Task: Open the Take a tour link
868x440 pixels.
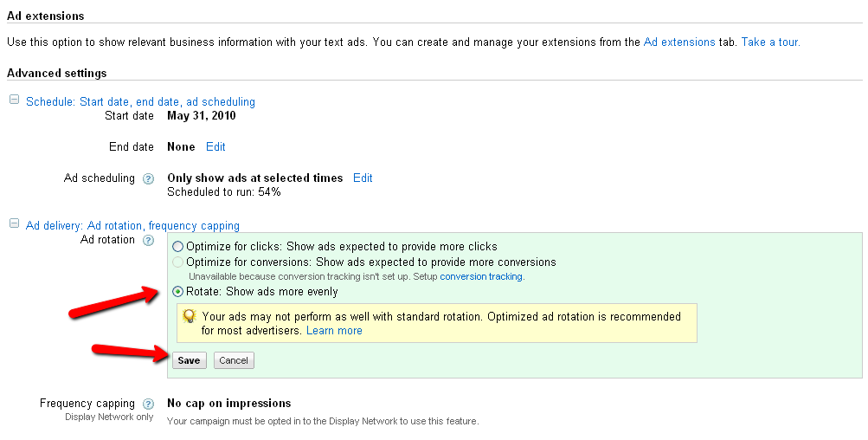Action: [x=770, y=42]
